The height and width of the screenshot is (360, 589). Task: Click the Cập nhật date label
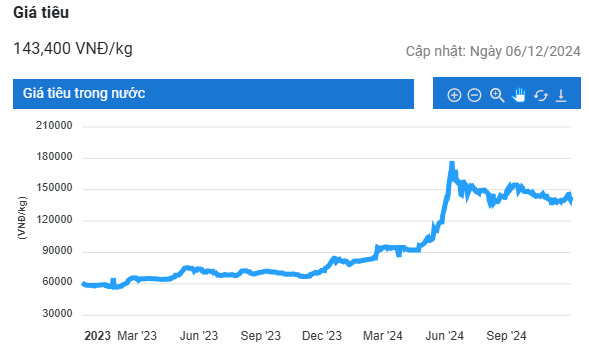click(493, 51)
